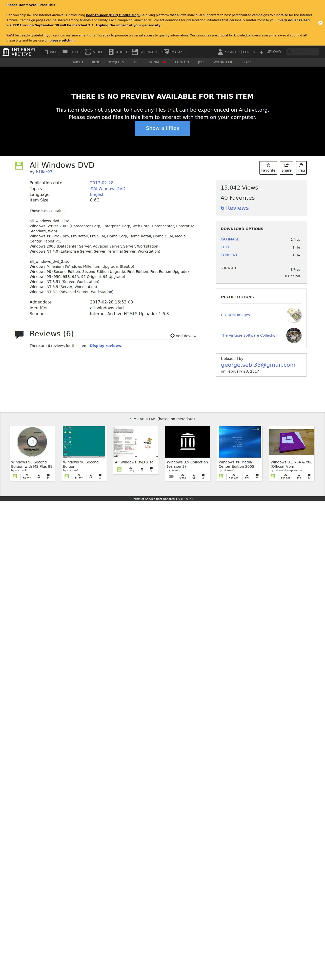Viewport: 325px width, 980px height.
Task: Open the Windows 98 Second Edition desktop thumbnail
Action: (84, 442)
